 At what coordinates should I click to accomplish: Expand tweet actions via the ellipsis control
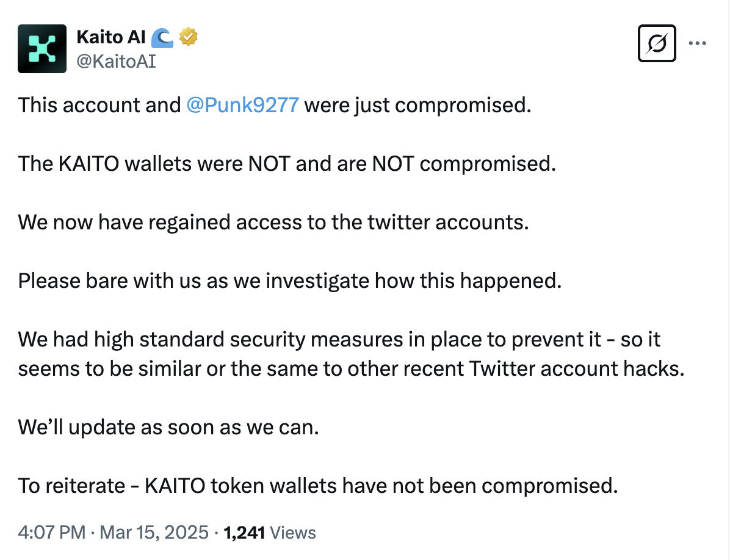(x=698, y=41)
